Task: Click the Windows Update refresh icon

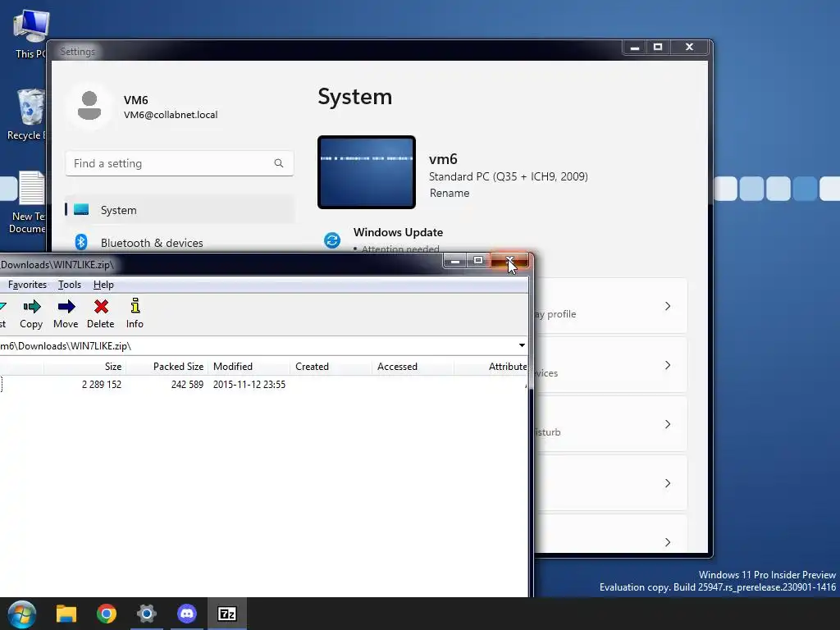Action: pyautogui.click(x=332, y=240)
